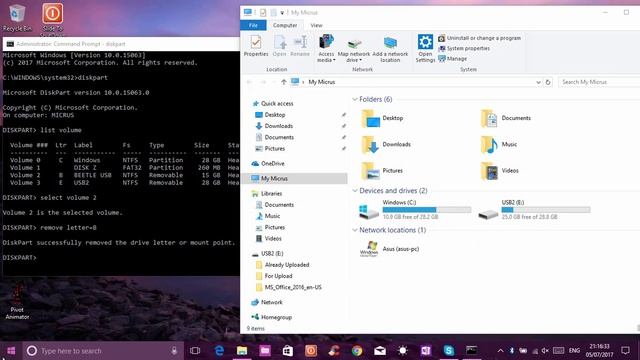Expand the address bar history dropdown
The image size is (640, 360).
tap(538, 82)
